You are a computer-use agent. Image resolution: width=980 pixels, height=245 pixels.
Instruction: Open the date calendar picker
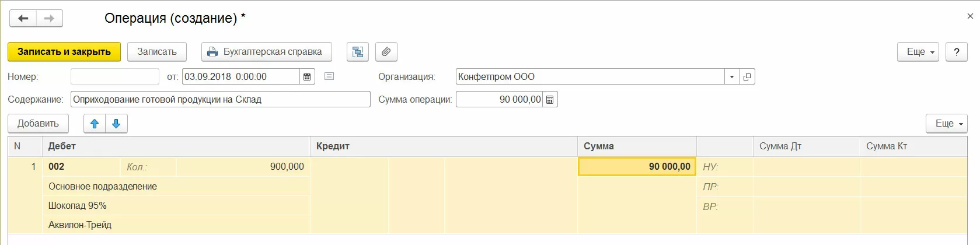307,77
